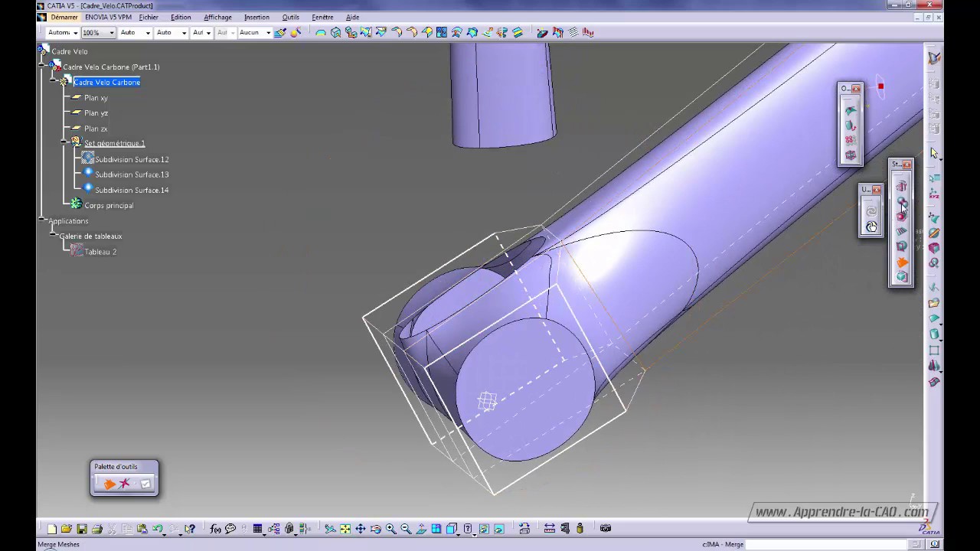
Task: Select Tableau 2 in tree
Action: [100, 251]
